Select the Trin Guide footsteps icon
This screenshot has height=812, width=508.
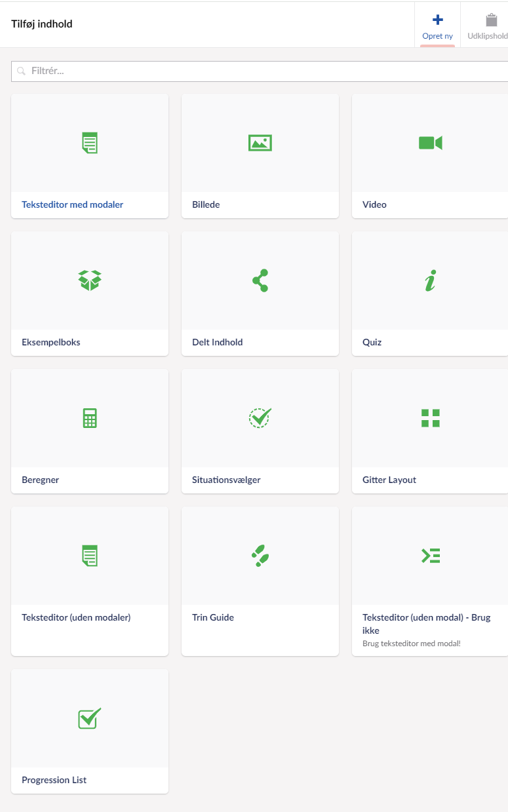click(260, 556)
